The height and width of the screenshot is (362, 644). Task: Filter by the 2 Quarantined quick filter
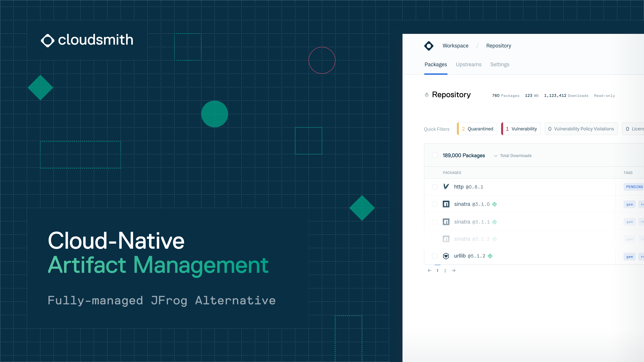[x=477, y=129]
